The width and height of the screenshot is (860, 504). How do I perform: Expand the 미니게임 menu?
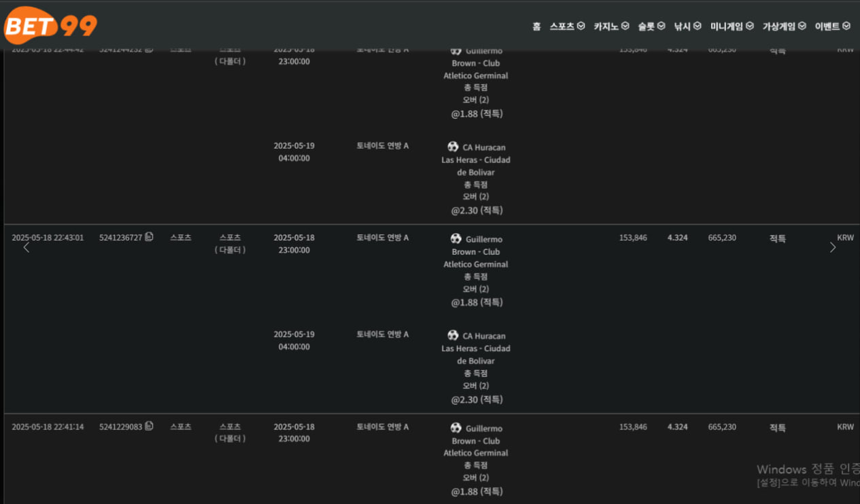pos(732,26)
